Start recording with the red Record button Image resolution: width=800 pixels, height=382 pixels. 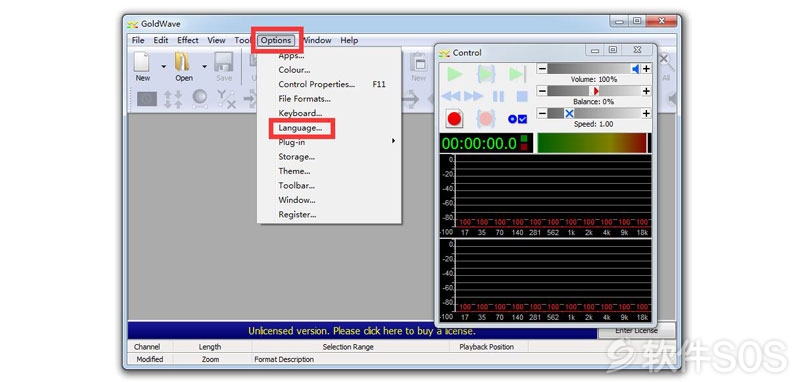click(x=454, y=119)
